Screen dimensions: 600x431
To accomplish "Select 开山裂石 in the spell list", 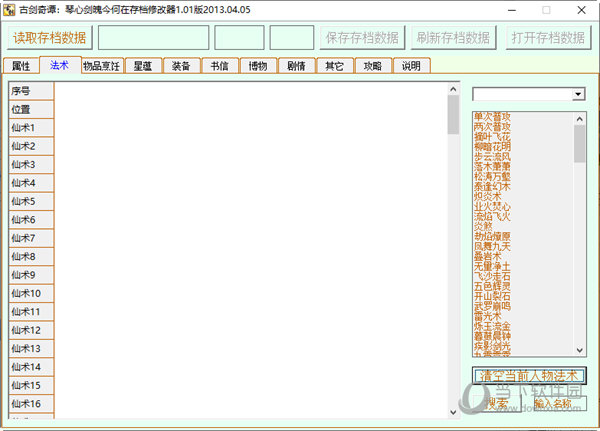I will pyautogui.click(x=492, y=296).
